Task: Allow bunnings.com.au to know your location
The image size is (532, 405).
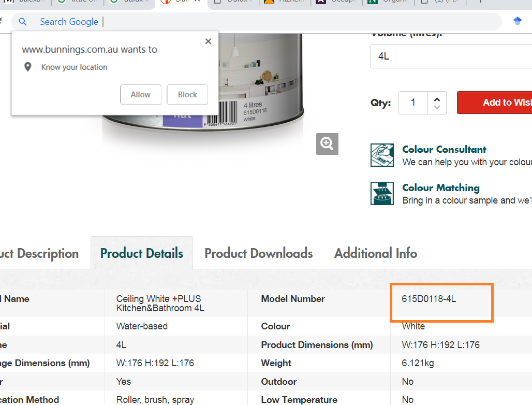Action: [141, 95]
